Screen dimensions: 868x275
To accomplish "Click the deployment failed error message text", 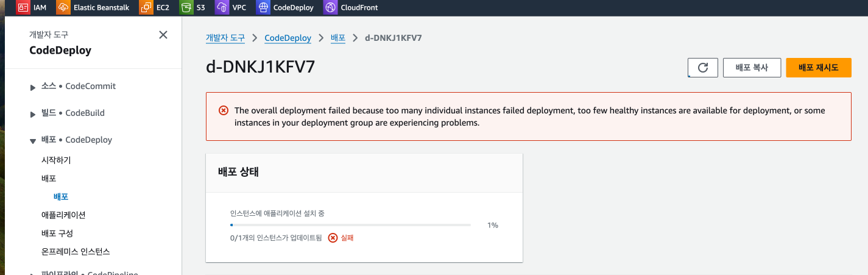I will pyautogui.click(x=529, y=116).
